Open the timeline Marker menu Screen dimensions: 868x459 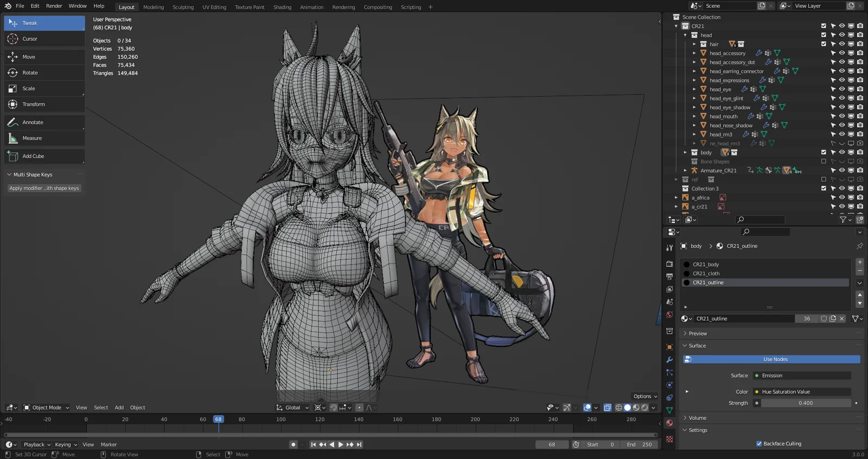108,444
